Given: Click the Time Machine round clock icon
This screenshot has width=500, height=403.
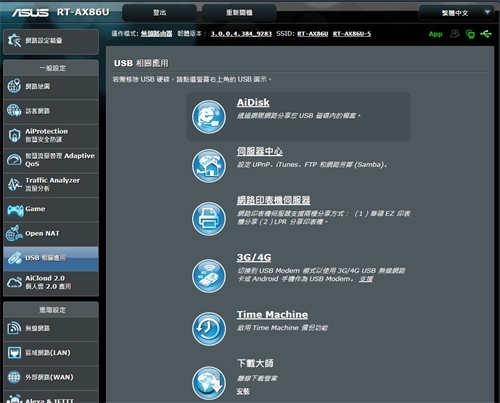Looking at the screenshot, I should (x=209, y=329).
